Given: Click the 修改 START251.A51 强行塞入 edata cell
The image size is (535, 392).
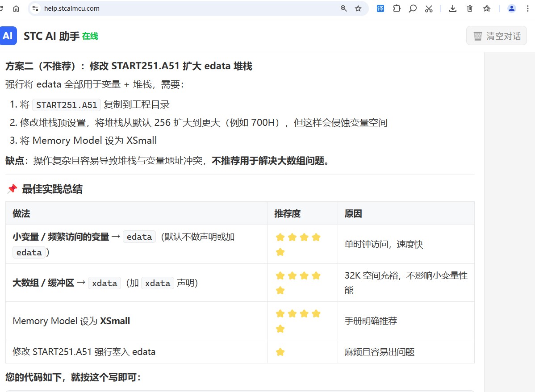Looking at the screenshot, I should [136, 352].
